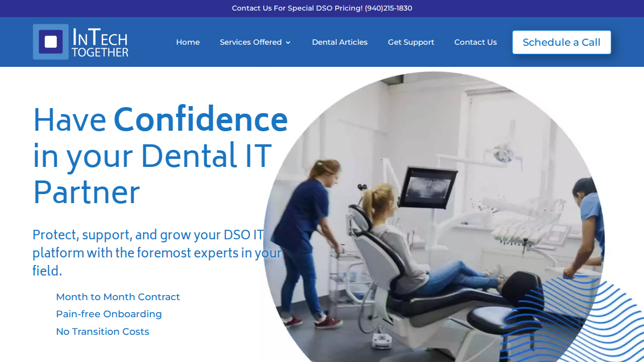Click the 'No Transition Costs' text
The width and height of the screenshot is (644, 362).
[x=103, y=331]
